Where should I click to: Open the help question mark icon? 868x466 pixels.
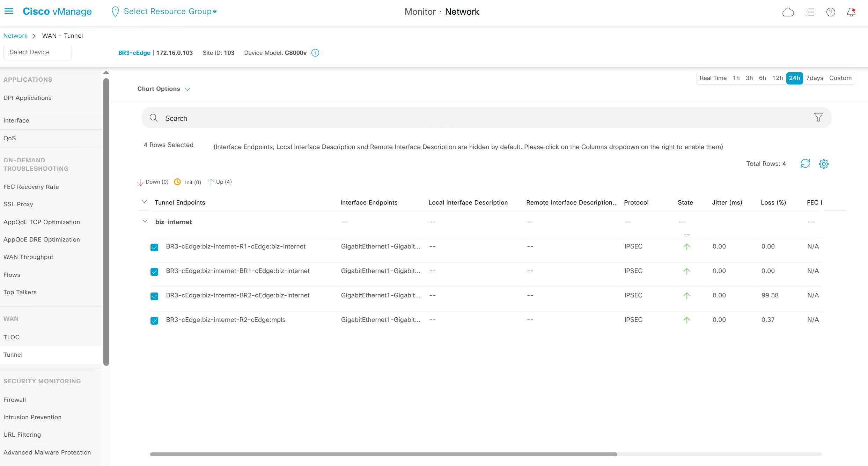(x=831, y=12)
